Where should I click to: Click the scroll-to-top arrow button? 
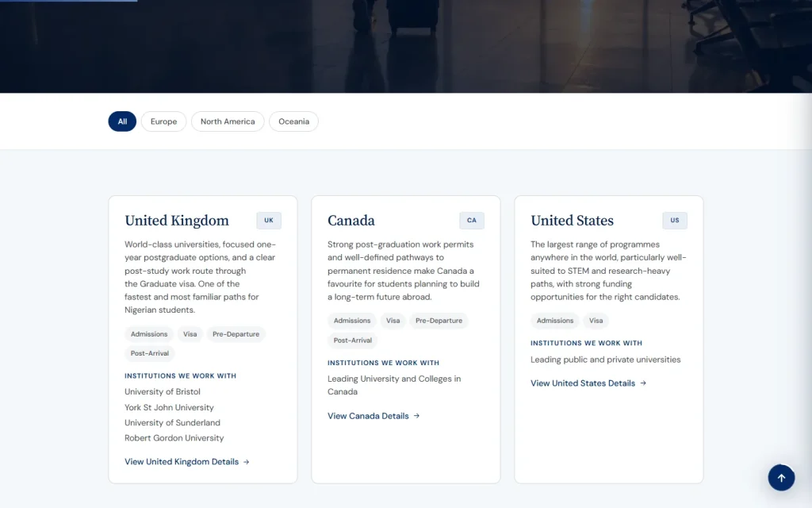[x=781, y=477]
